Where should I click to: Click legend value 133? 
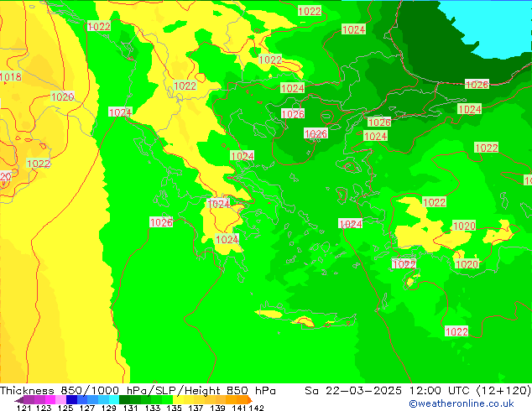tap(152, 408)
